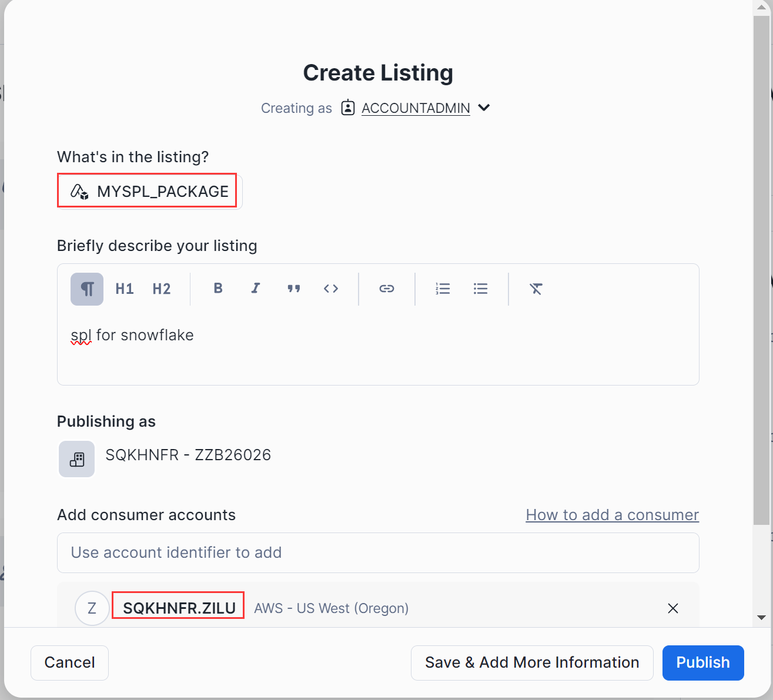Create a bulleted list
This screenshot has height=700, width=773.
click(481, 289)
